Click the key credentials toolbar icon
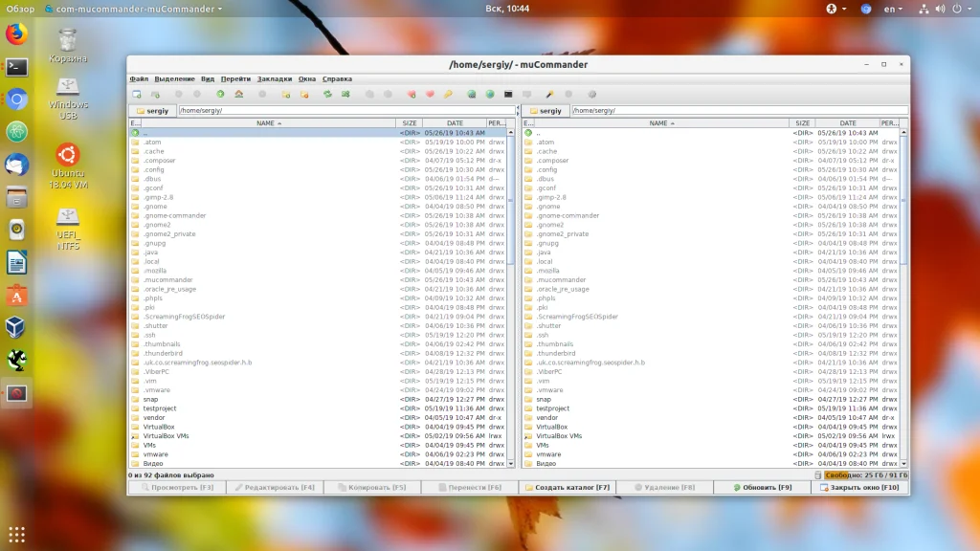 click(448, 94)
